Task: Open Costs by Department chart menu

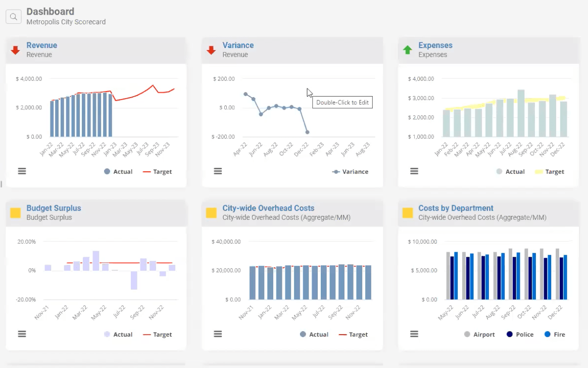Action: 414,334
